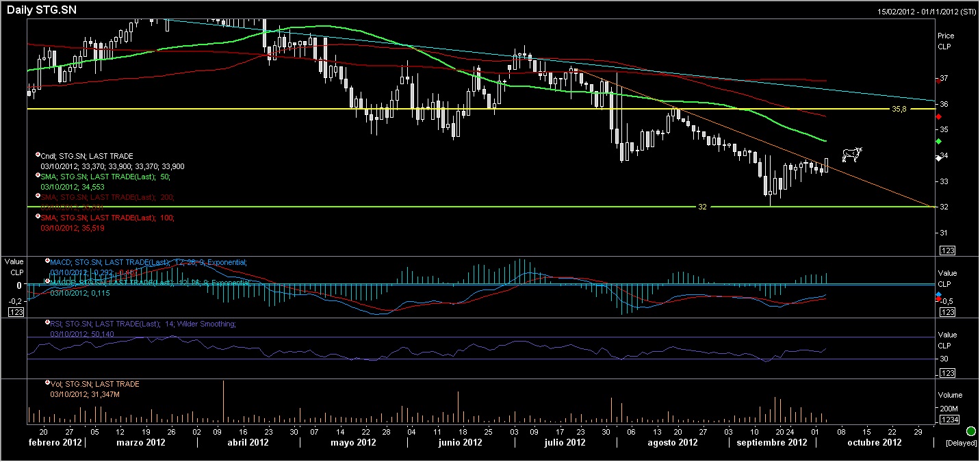Click the junio 2012 month label
Image resolution: width=980 pixels, height=462 pixels.
[461, 442]
